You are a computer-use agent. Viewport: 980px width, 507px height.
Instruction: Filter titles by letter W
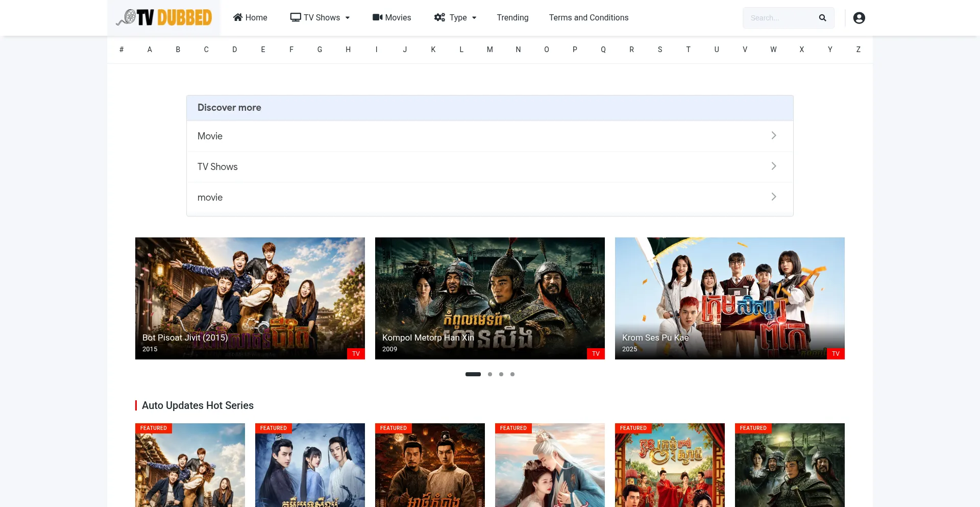pos(773,50)
